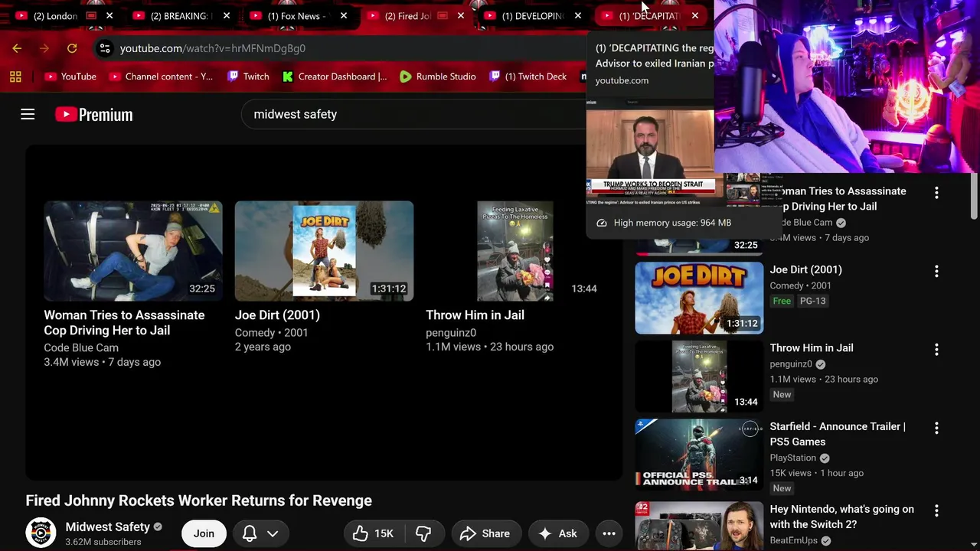980x551 pixels.
Task: Open sidebar Hey Nintendo Switch 2 thumbnail
Action: pos(699,526)
